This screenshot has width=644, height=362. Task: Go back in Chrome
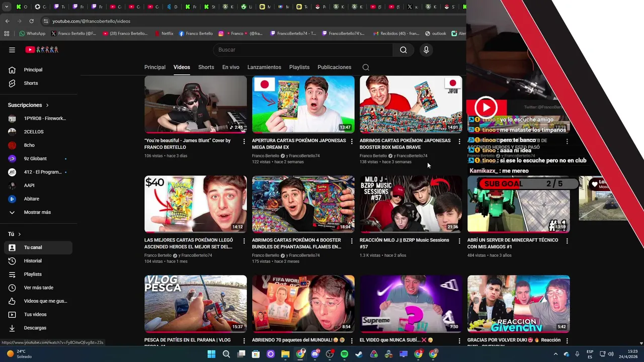tap(7, 21)
